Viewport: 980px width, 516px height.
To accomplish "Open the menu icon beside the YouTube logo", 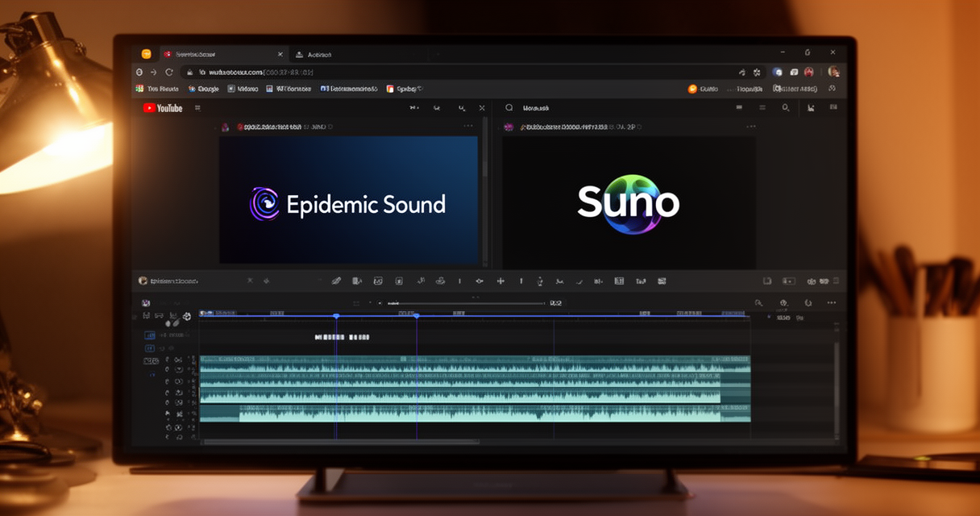I will point(197,108).
